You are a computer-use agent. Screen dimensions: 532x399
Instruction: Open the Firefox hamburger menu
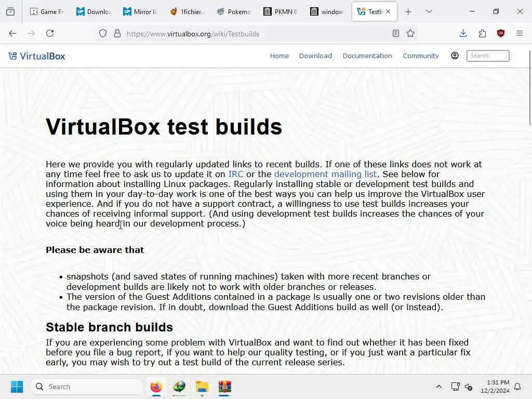(520, 33)
